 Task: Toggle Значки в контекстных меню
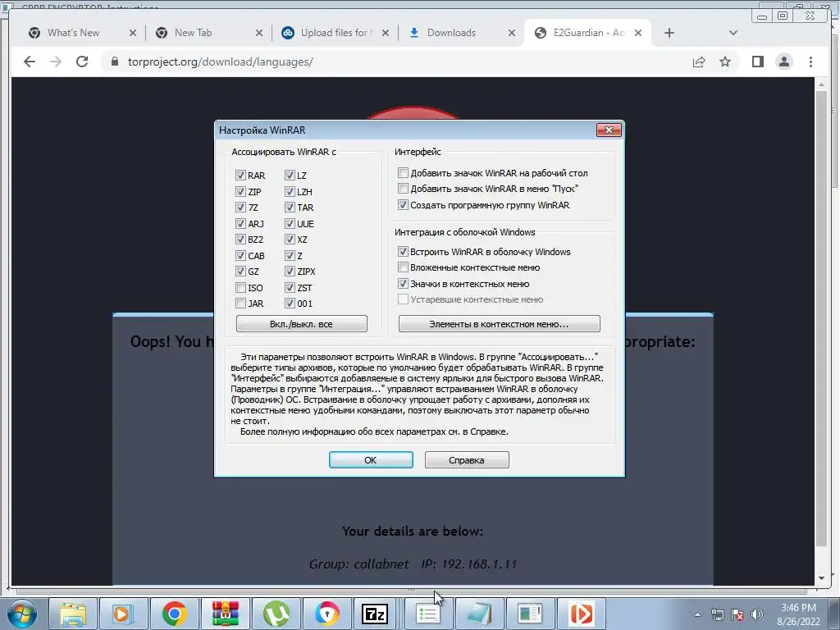point(403,283)
